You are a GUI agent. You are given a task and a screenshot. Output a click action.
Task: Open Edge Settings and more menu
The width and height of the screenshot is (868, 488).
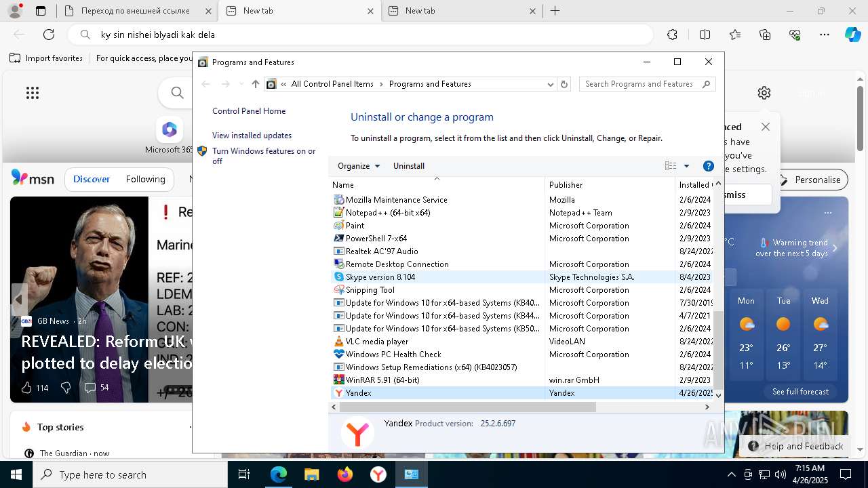point(825,35)
